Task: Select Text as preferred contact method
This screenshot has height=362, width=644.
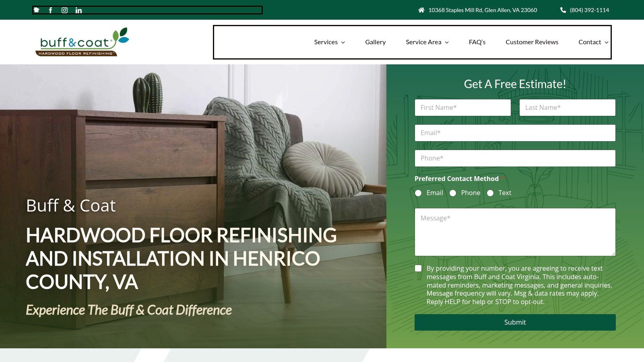Action: pyautogui.click(x=490, y=193)
